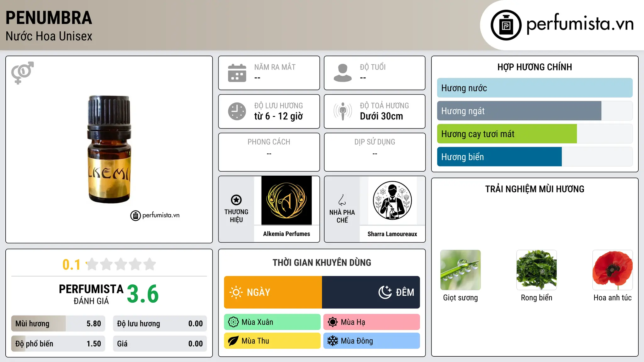Click the moon icon beside ĐÊM
This screenshot has height=362, width=644.
click(385, 292)
